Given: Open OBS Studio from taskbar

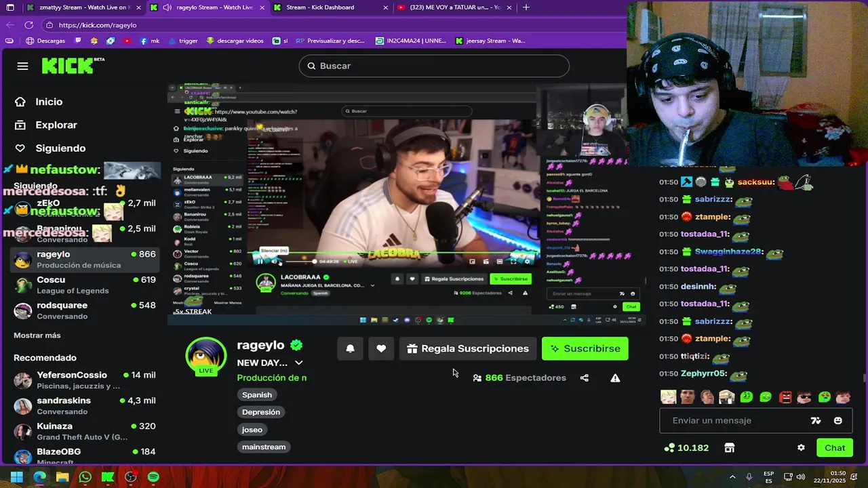Looking at the screenshot, I should click(131, 477).
